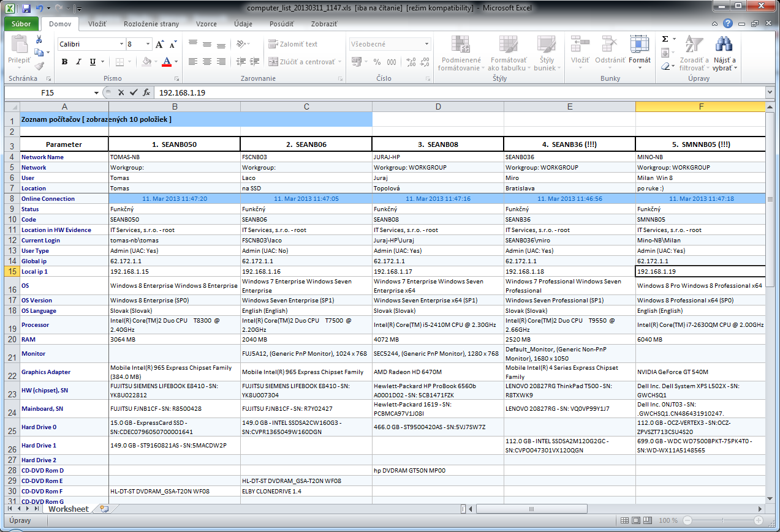Open the font size dropdown showing 8

click(x=148, y=44)
